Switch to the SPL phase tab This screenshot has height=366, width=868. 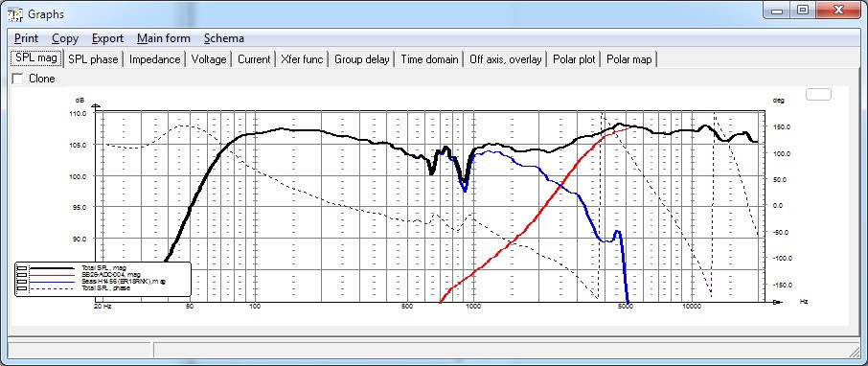pyautogui.click(x=93, y=59)
